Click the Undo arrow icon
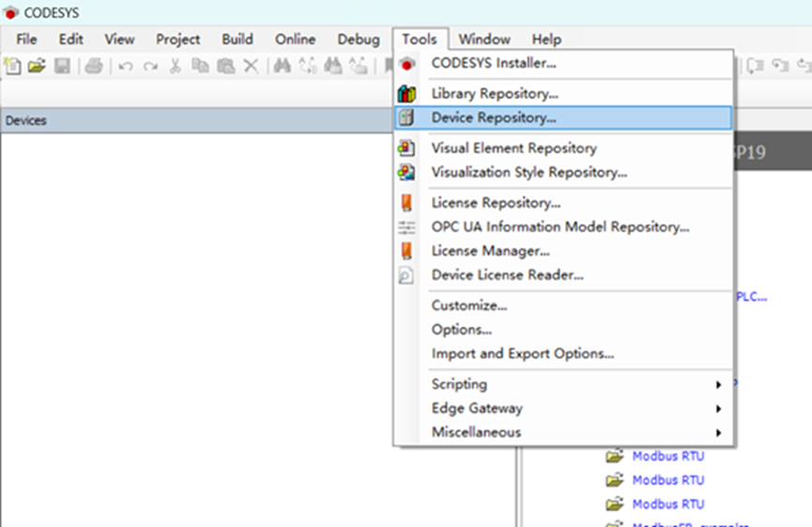This screenshot has width=812, height=527. click(125, 66)
